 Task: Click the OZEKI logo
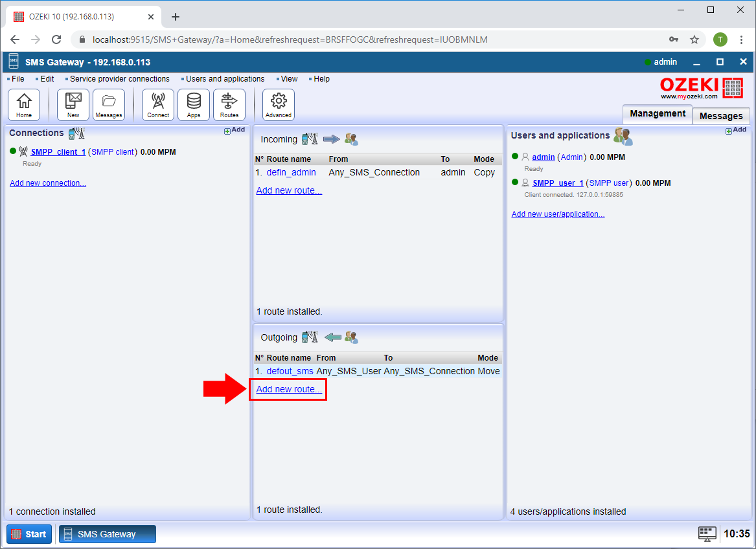point(702,87)
